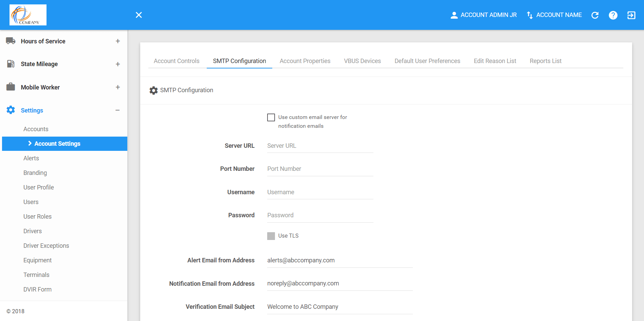The image size is (644, 321).
Task: Click the Hours of Service truck icon
Action: tap(11, 41)
